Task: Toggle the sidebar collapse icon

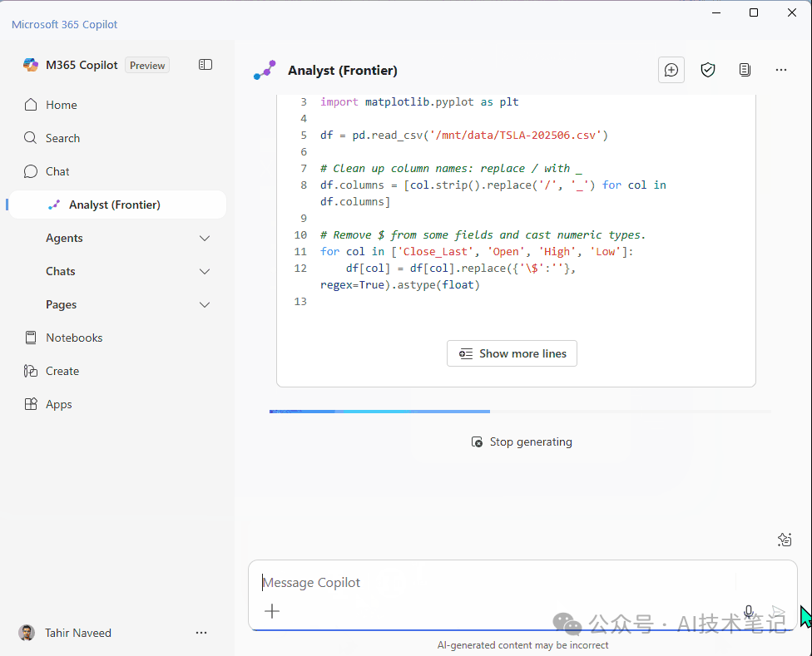Action: [x=205, y=65]
